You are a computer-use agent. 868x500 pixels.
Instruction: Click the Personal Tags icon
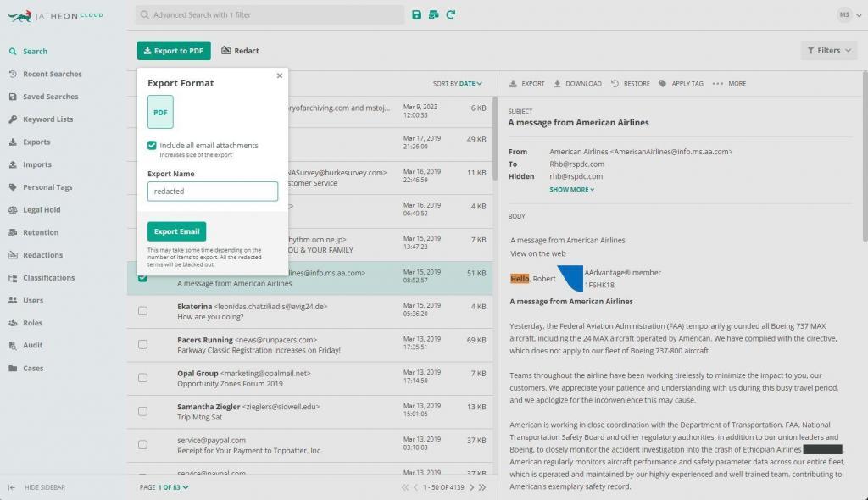click(x=13, y=187)
